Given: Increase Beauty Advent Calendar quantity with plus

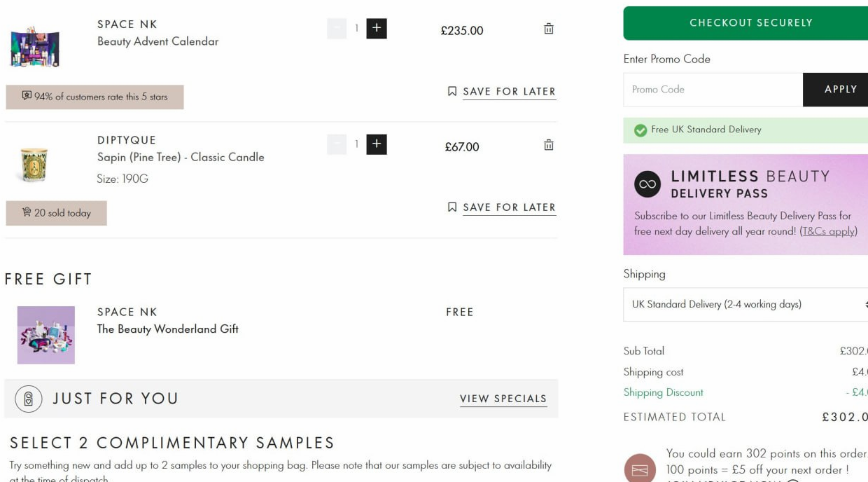Looking at the screenshot, I should [x=377, y=29].
